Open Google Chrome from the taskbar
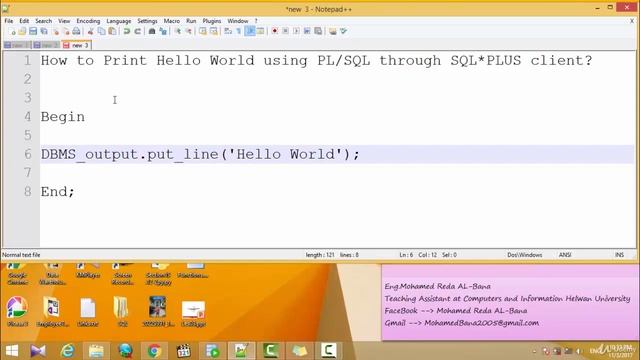This screenshot has width=640, height=360. click(x=154, y=351)
